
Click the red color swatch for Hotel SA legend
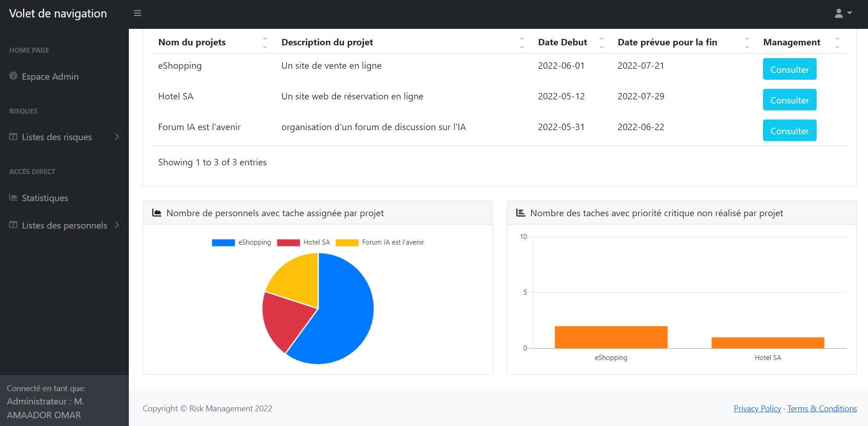tap(288, 242)
